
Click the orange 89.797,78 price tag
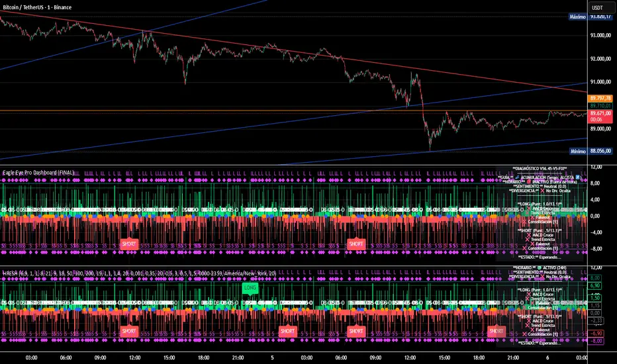point(600,98)
